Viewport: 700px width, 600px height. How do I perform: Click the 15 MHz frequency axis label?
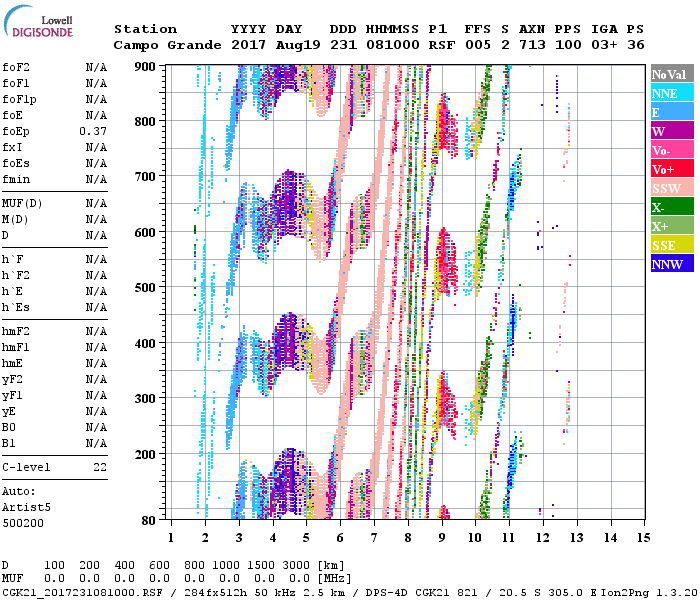[x=643, y=538]
